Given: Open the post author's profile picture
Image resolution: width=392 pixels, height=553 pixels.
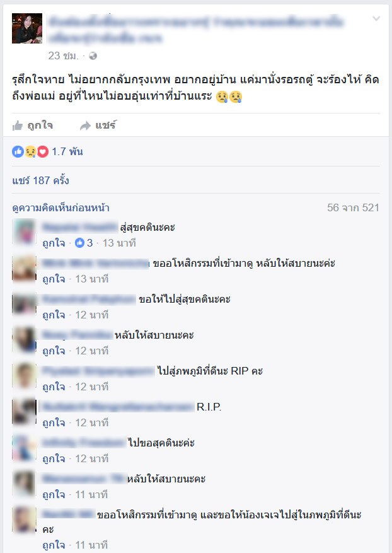Looking at the screenshot, I should [27, 28].
